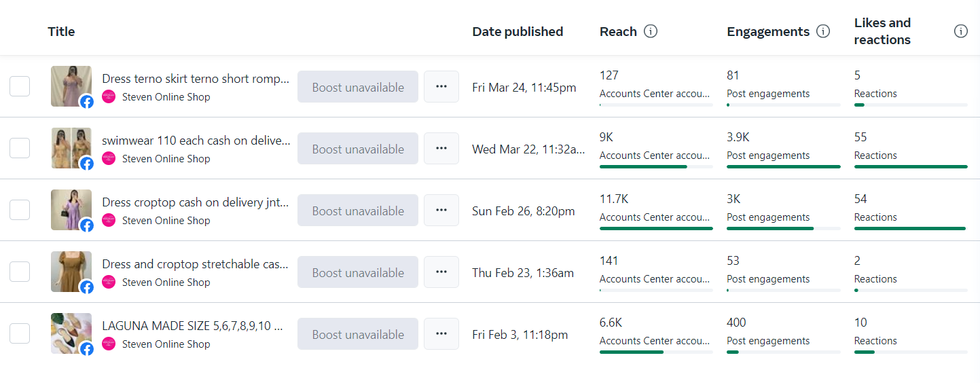
Task: Click Steven Online Shop pink avatar on first row
Action: (x=109, y=97)
